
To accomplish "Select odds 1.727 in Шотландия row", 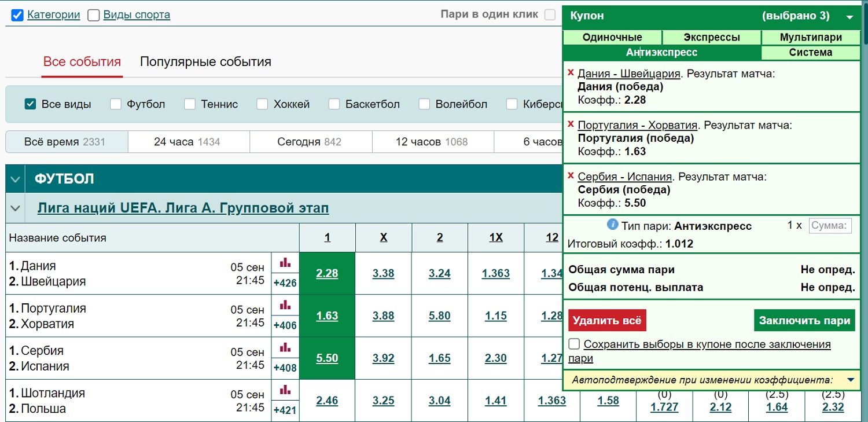I will [664, 408].
